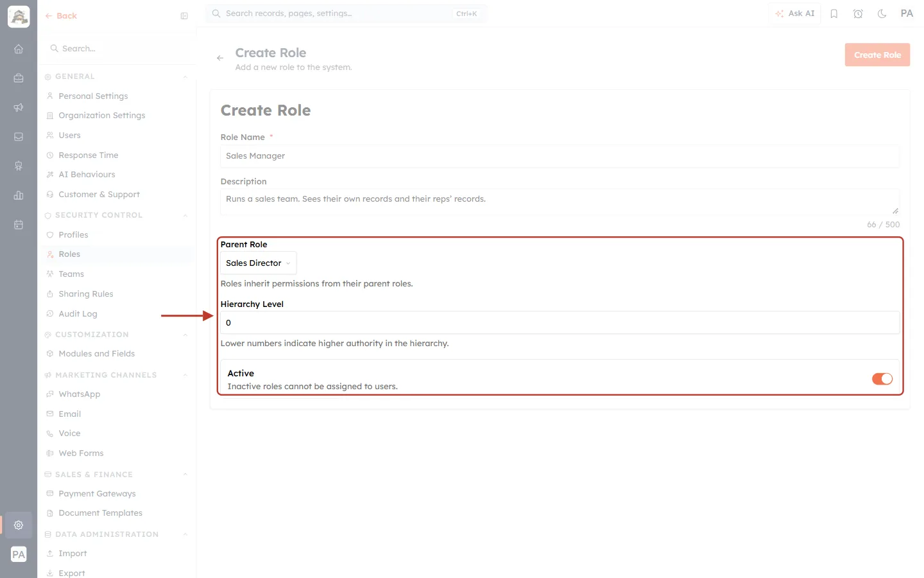
Task: Click the sidebar settings Search box
Action: click(117, 49)
